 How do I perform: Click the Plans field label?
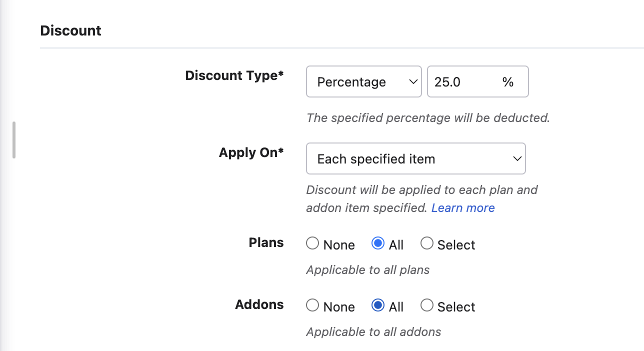tap(266, 242)
